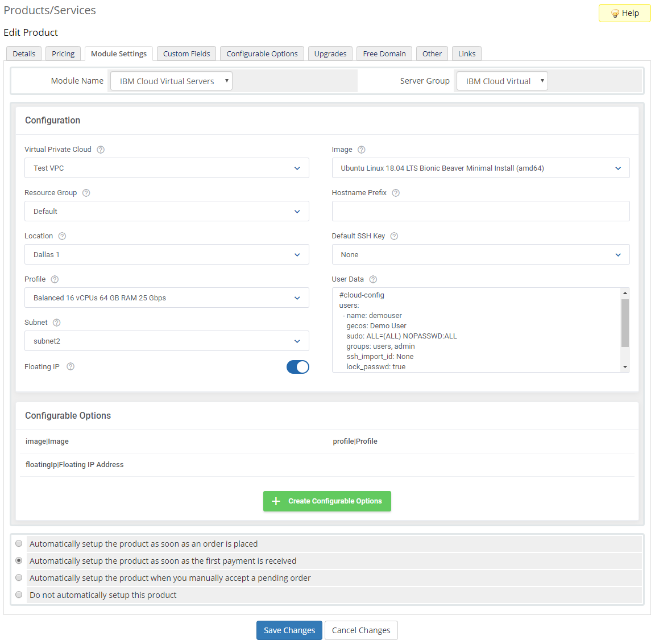Screen dimensions: 655x644
Task: Select do not automatically setup this product
Action: pyautogui.click(x=19, y=595)
